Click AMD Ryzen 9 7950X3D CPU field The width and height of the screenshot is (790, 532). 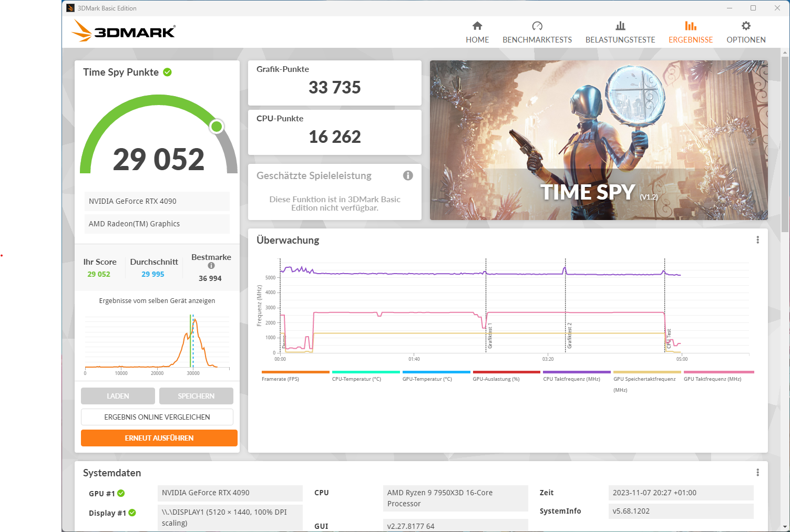455,498
